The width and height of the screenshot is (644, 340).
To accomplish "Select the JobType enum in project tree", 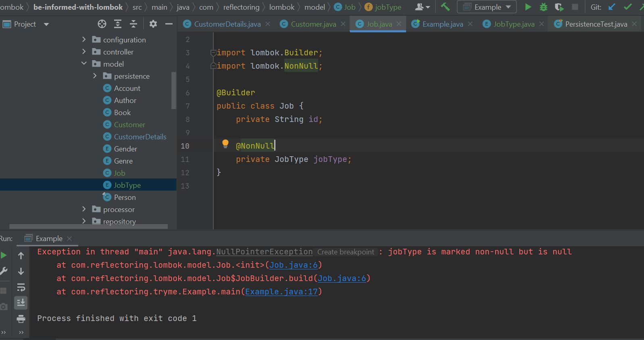I will (127, 185).
